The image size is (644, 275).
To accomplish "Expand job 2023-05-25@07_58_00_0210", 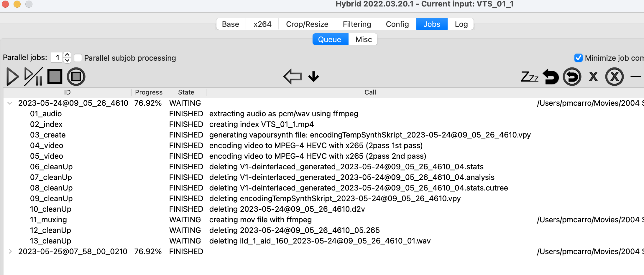I will point(10,251).
